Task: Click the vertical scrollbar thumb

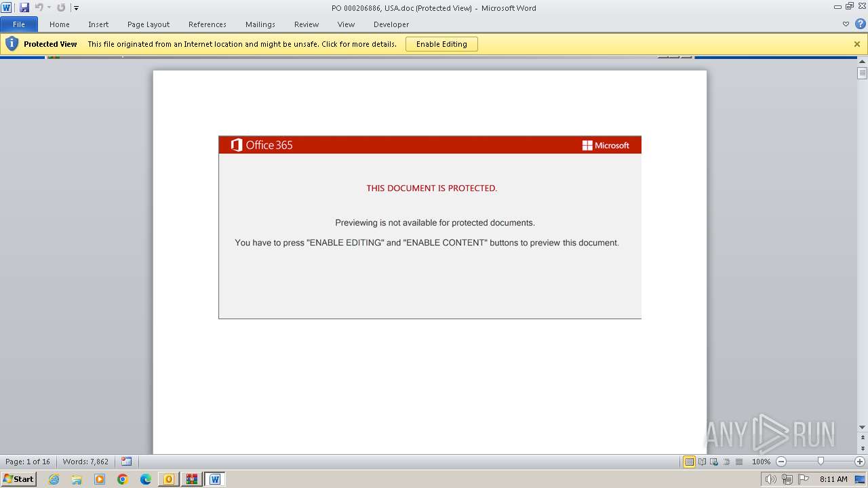Action: tap(862, 74)
